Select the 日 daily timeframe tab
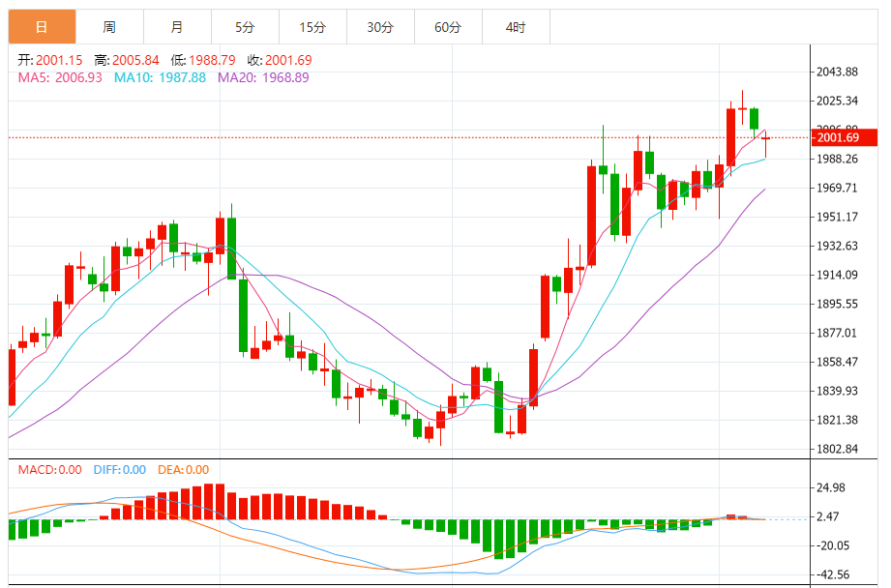Screen dimensions: 891x588 (x=42, y=27)
